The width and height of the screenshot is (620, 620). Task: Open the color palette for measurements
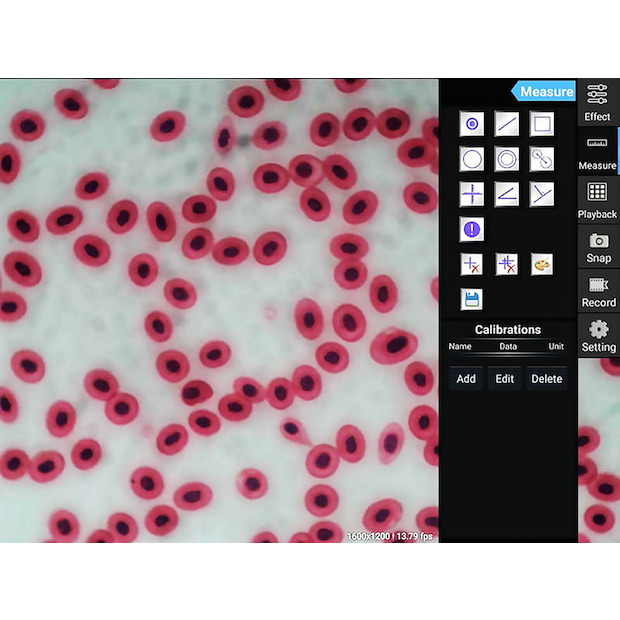click(541, 264)
